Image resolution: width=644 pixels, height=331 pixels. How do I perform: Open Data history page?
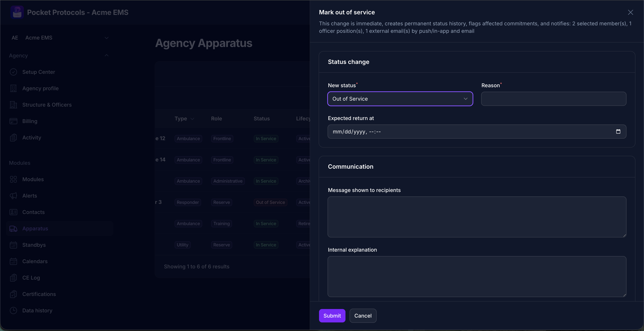coord(37,310)
